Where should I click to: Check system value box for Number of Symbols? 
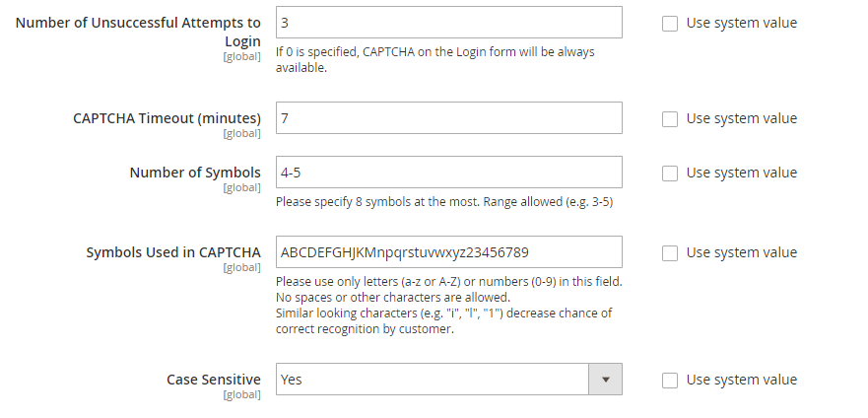pos(670,174)
